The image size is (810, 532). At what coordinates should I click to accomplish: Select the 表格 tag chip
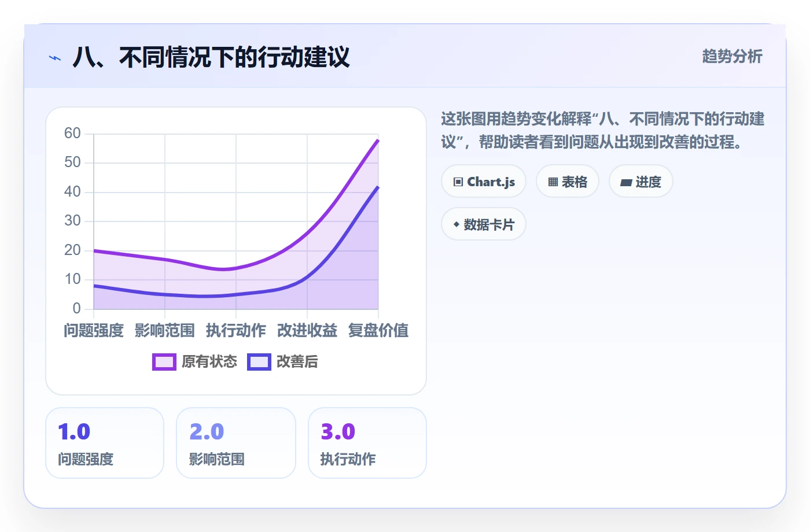click(568, 182)
